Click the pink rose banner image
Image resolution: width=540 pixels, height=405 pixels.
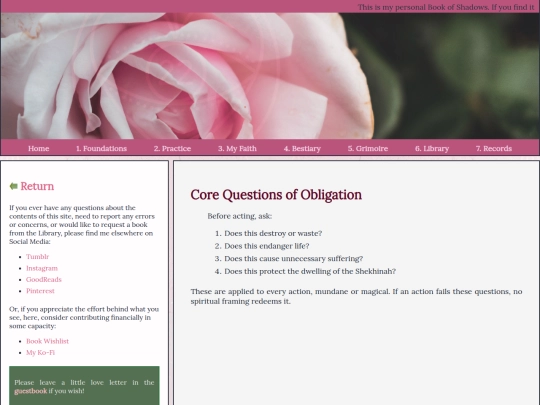click(x=270, y=76)
